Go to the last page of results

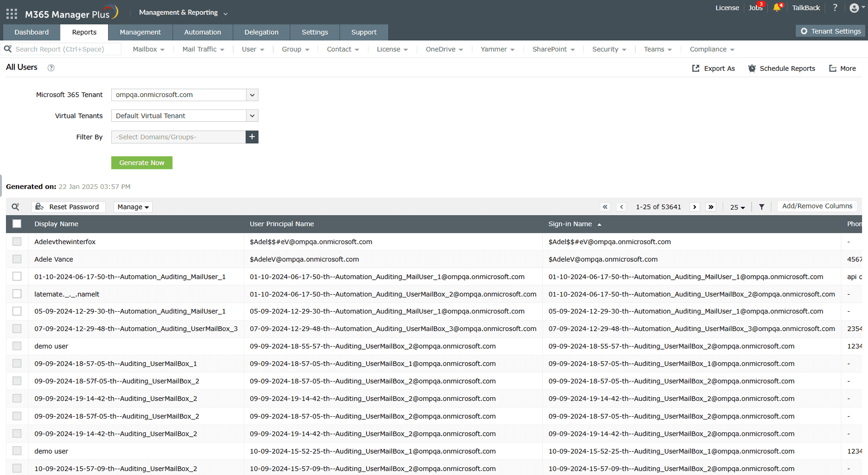(711, 207)
